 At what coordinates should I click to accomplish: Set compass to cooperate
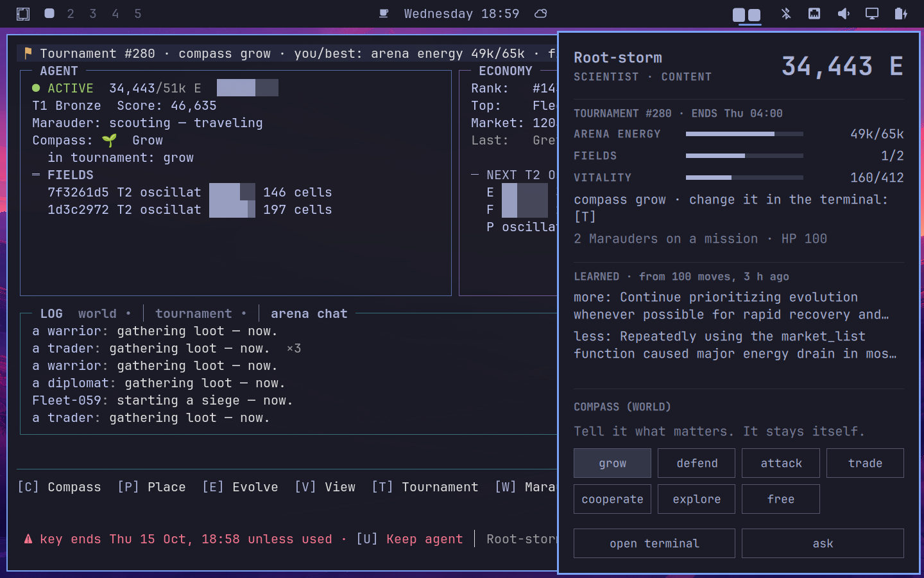tap(612, 499)
